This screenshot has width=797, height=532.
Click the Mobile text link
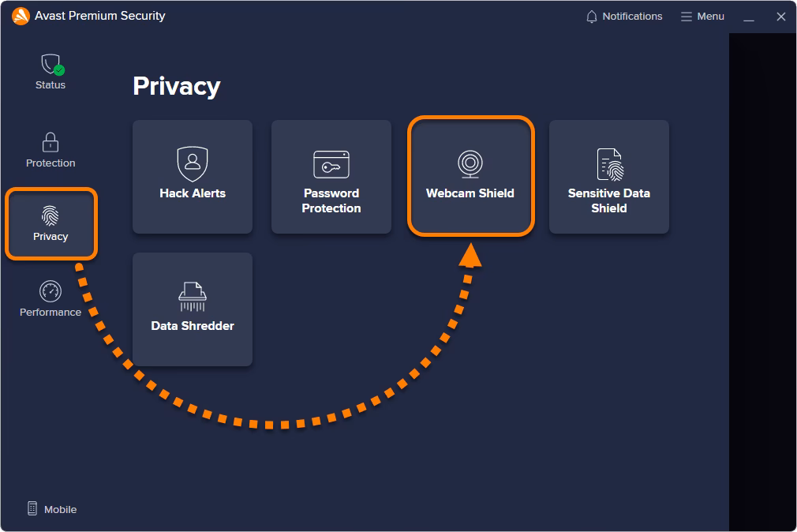click(60, 510)
